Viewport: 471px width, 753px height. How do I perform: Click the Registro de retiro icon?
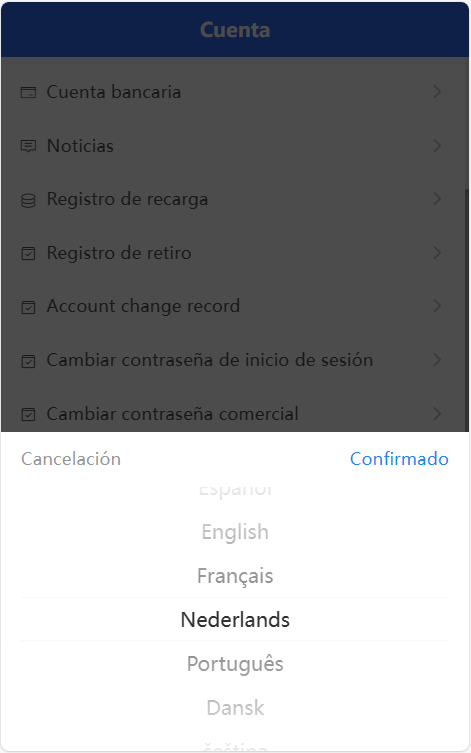[x=28, y=254]
